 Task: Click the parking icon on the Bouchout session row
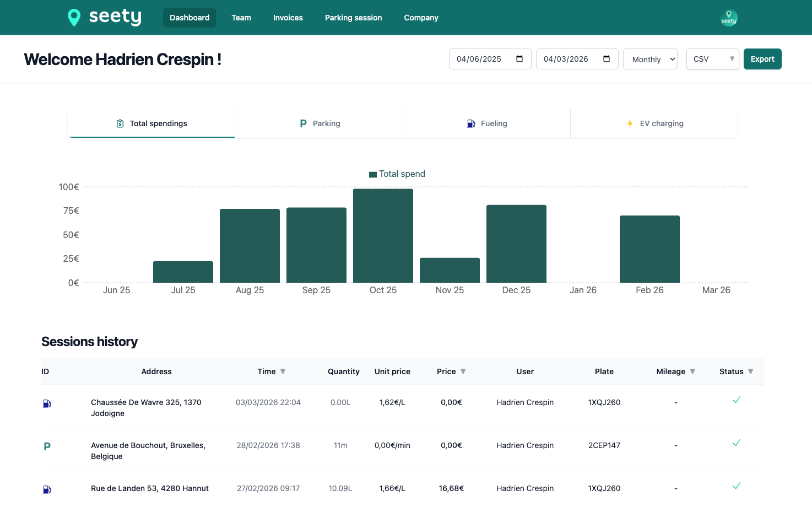(47, 446)
